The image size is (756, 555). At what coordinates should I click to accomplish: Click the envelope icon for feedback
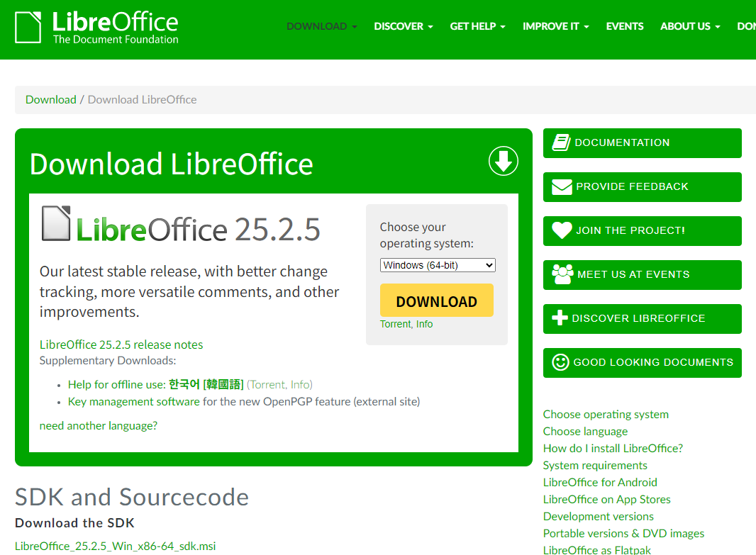pyautogui.click(x=562, y=187)
